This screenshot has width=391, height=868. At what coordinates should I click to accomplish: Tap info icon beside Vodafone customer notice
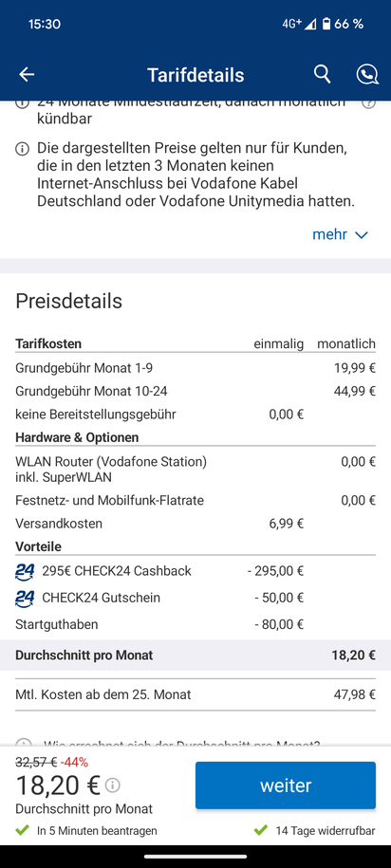coord(22,149)
